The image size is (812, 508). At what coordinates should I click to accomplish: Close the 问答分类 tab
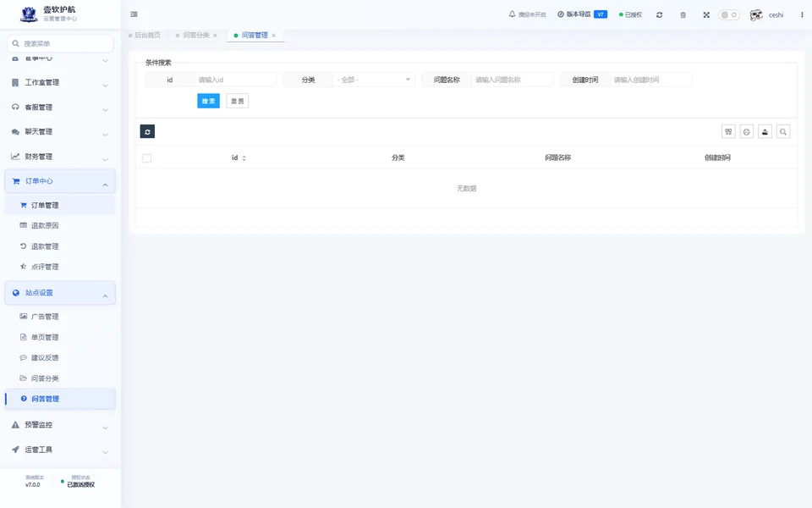[x=216, y=36]
